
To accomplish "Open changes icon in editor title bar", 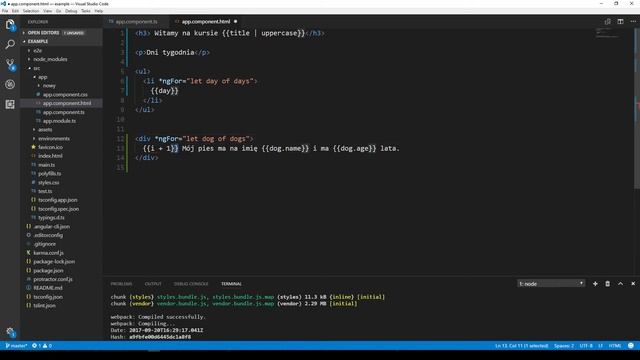I will tap(607, 22).
